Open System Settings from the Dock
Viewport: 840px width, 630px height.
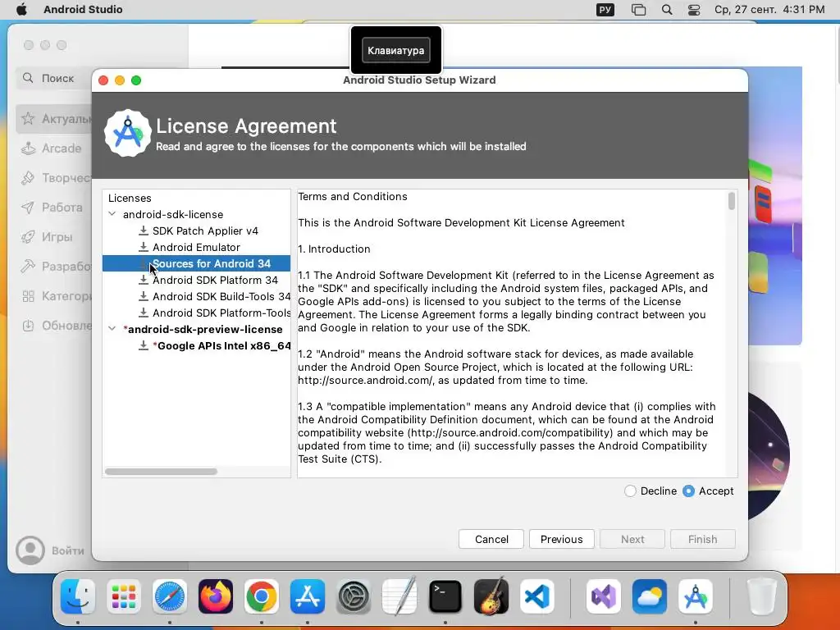pyautogui.click(x=354, y=596)
